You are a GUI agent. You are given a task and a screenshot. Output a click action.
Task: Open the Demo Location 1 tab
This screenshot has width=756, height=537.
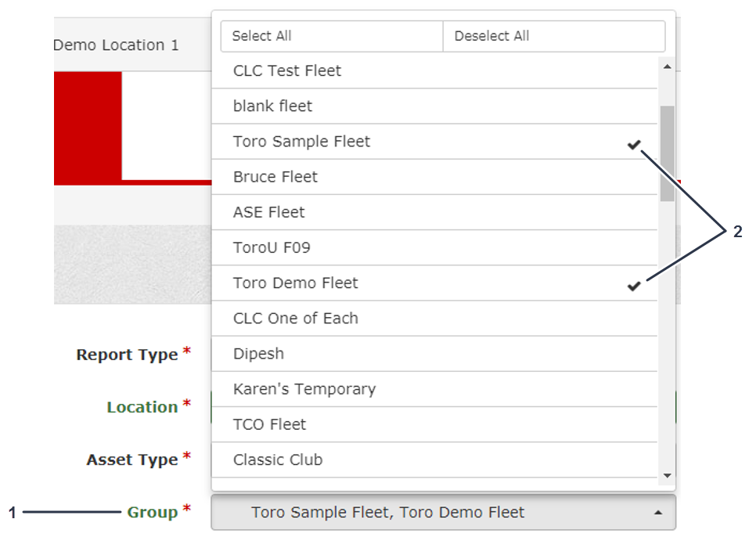pyautogui.click(x=116, y=45)
